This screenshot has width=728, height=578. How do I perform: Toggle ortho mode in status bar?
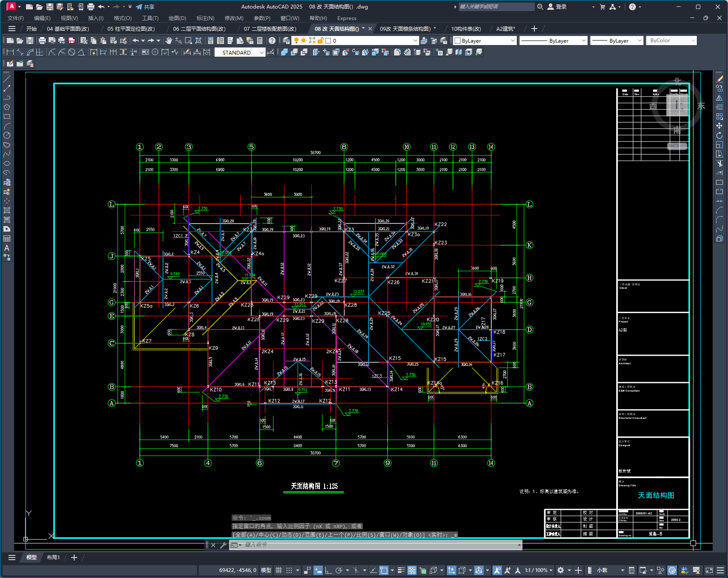328,570
